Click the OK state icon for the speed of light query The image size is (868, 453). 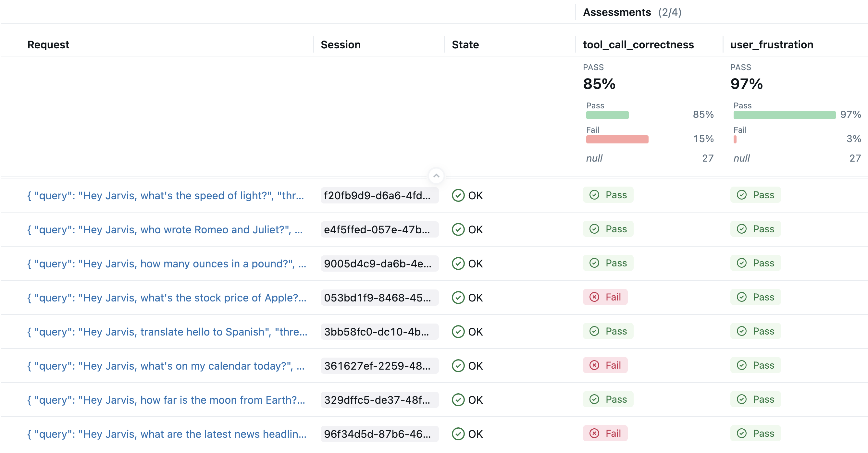click(458, 195)
